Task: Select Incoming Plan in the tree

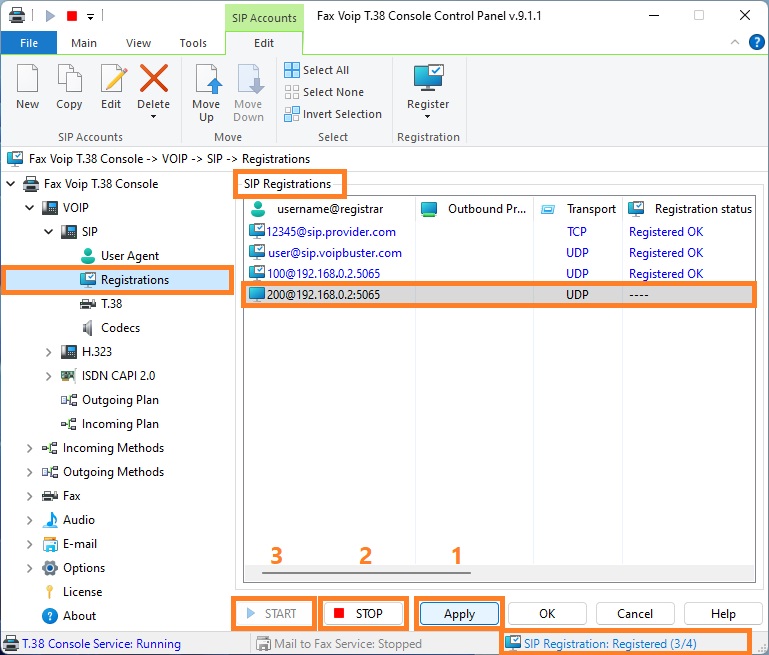Action: pyautogui.click(x=120, y=424)
